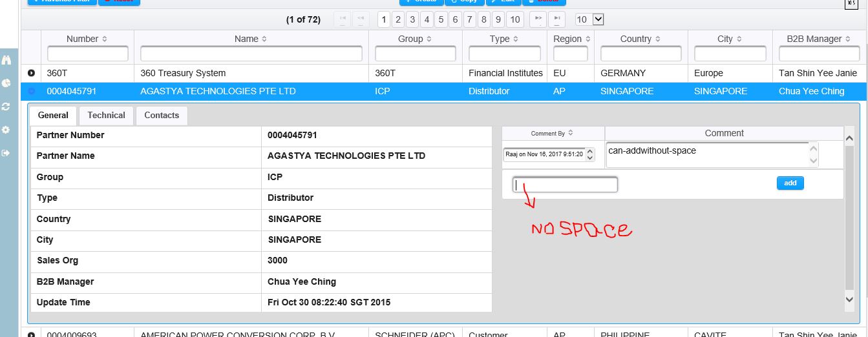Focus the City filter field
The width and height of the screenshot is (868, 337).
pyautogui.click(x=730, y=53)
